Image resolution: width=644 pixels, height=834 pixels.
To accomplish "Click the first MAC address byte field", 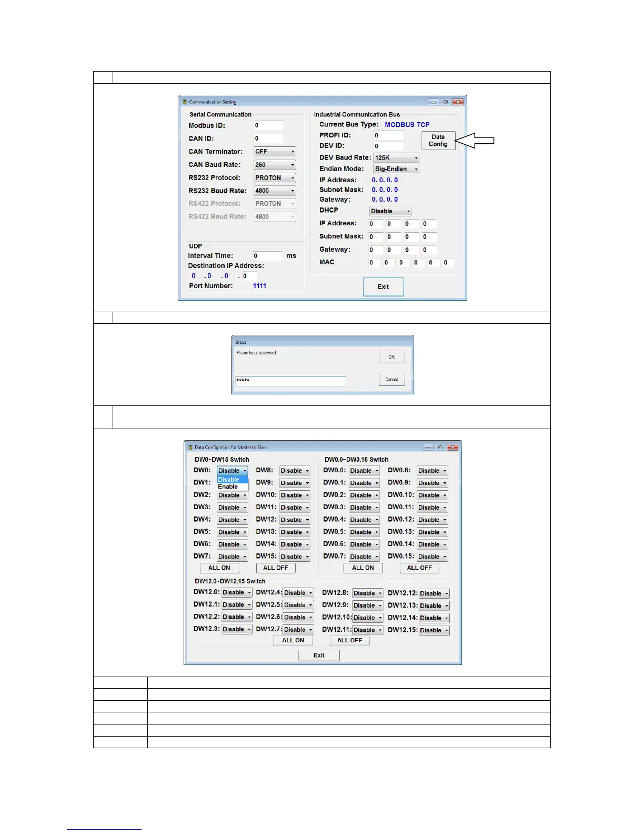I will (374, 263).
